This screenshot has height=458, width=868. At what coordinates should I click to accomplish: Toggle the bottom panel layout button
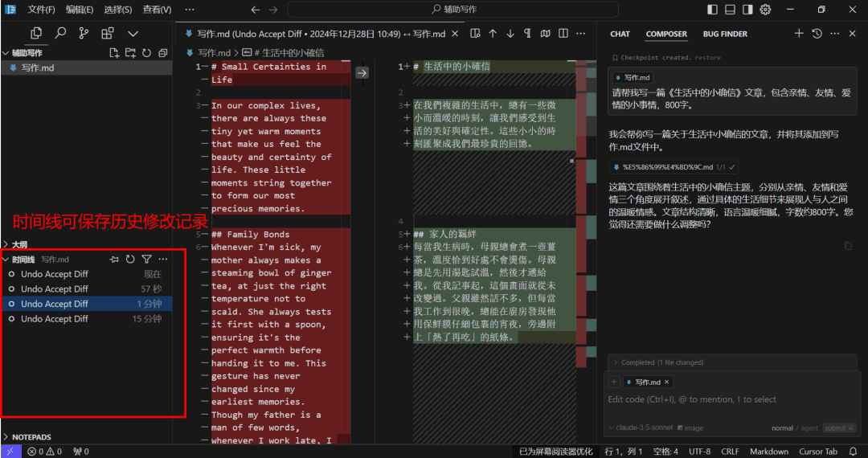[730, 10]
